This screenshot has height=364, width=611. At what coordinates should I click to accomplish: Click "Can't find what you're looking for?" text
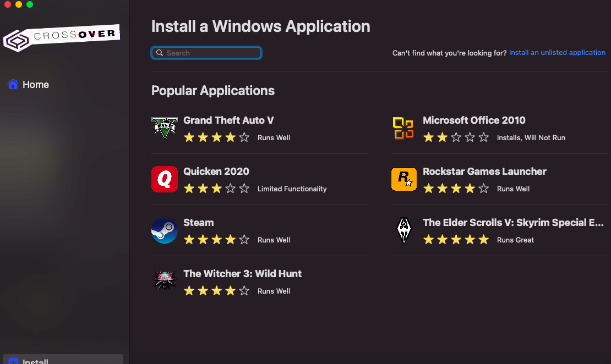449,53
